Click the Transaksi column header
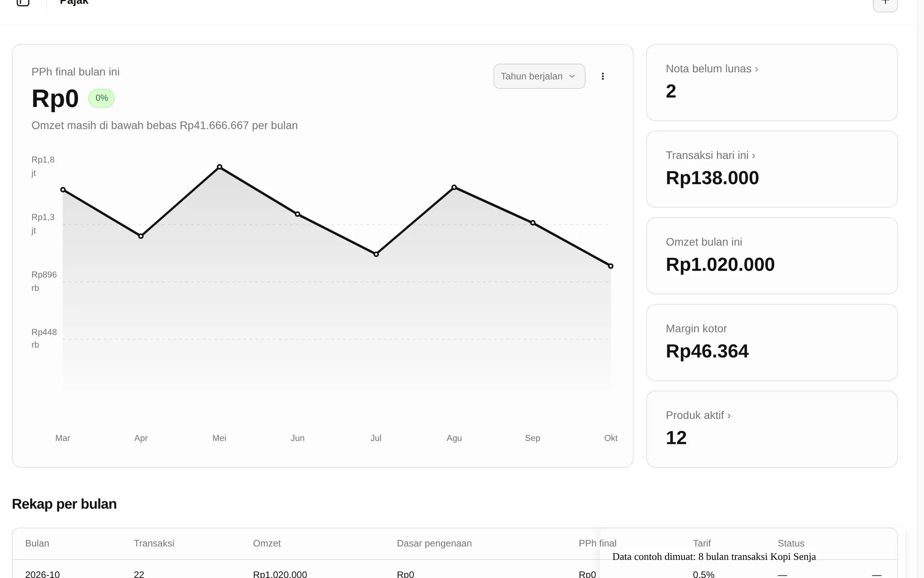This screenshot has width=924, height=578. [154, 543]
